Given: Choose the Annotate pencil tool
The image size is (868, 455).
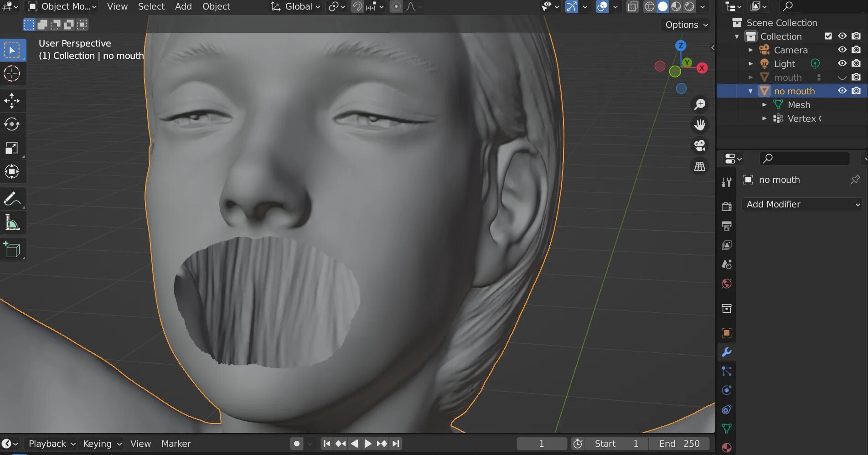Looking at the screenshot, I should 12,199.
